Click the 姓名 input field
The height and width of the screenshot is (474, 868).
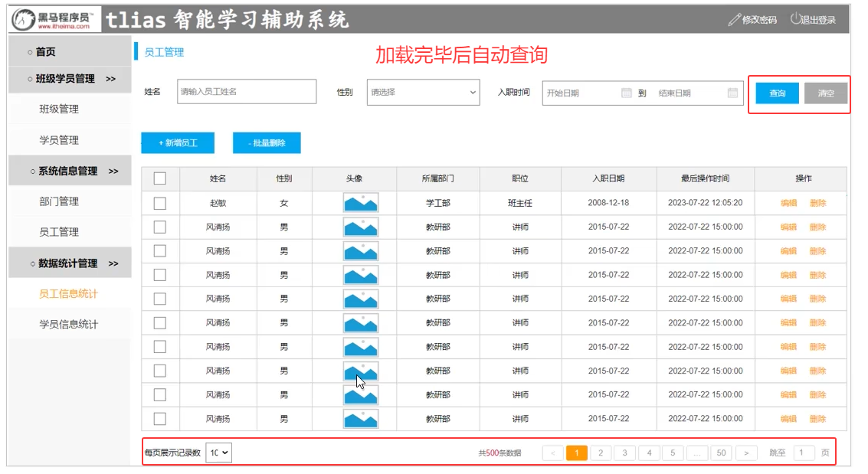246,92
